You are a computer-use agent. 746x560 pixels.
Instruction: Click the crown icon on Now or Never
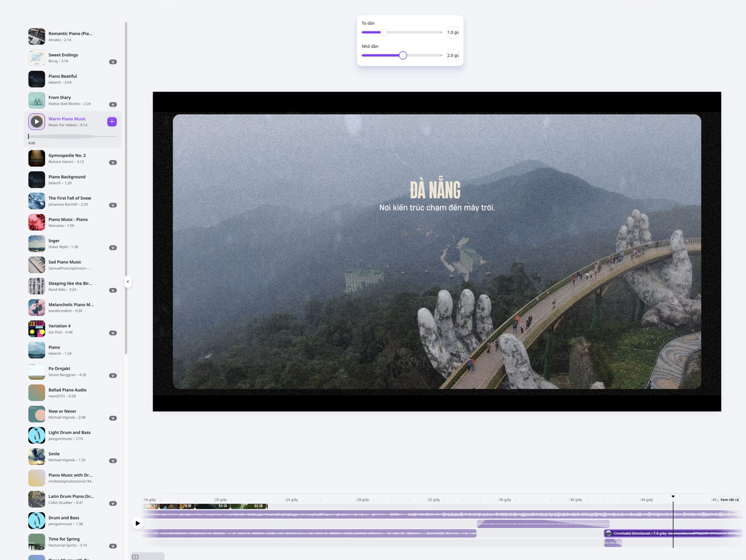pos(112,418)
